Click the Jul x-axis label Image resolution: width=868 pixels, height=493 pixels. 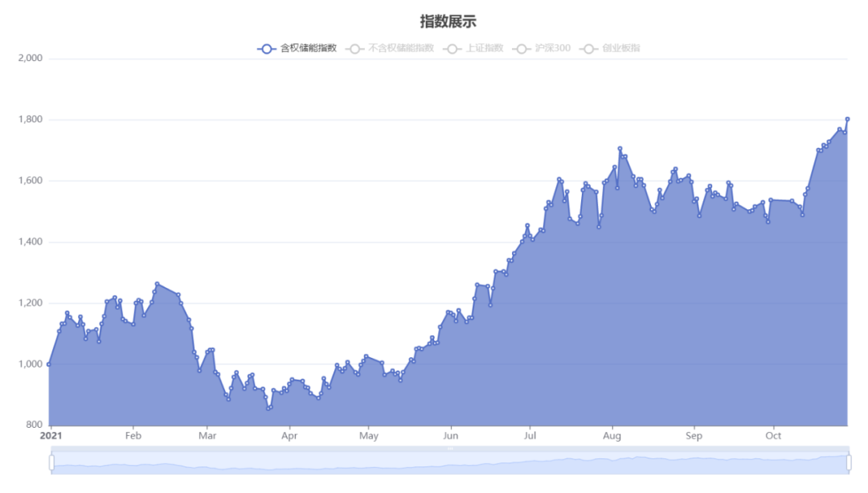coord(530,436)
